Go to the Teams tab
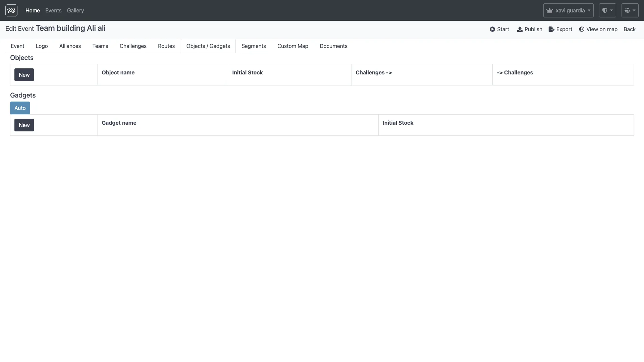The width and height of the screenshot is (644, 362). coord(100,46)
